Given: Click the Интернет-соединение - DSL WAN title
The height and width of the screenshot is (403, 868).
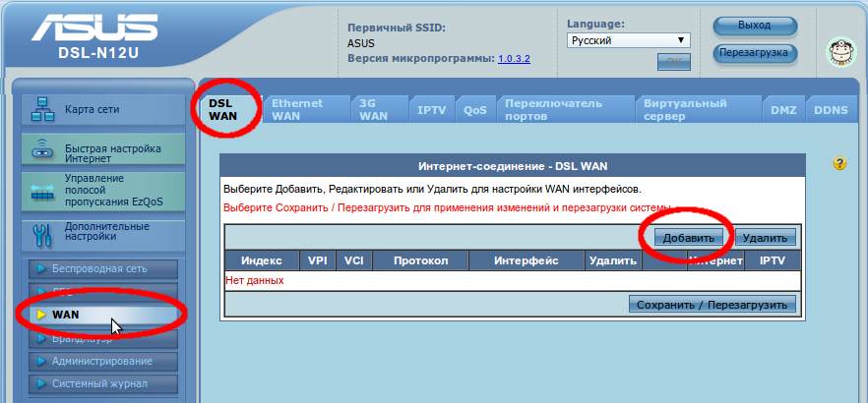Looking at the screenshot, I should click(x=513, y=166).
